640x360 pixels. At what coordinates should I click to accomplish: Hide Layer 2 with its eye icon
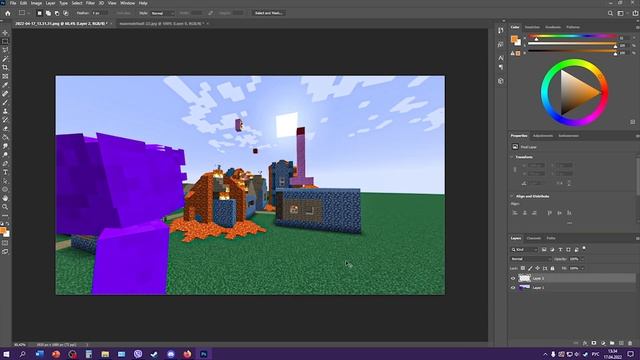[x=513, y=278]
